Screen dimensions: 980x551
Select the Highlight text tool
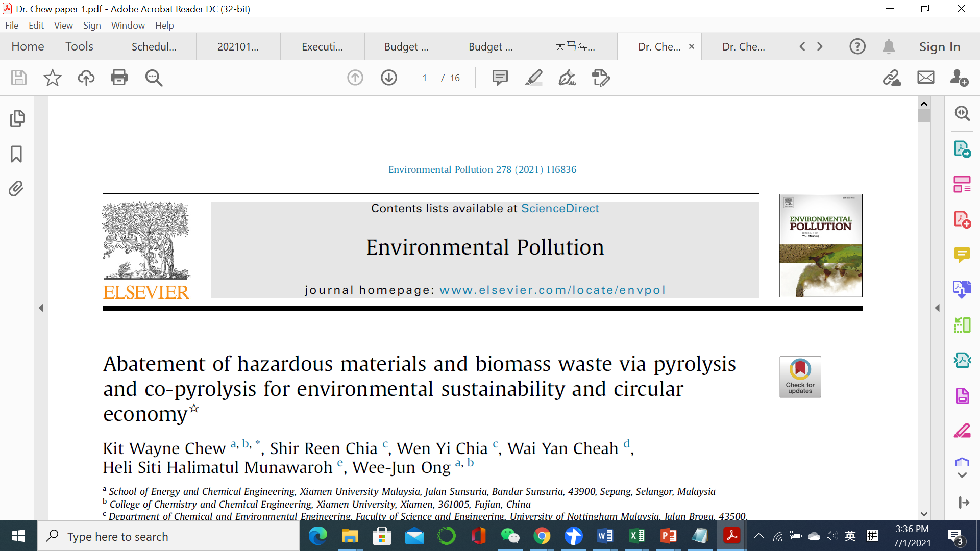[x=533, y=78]
